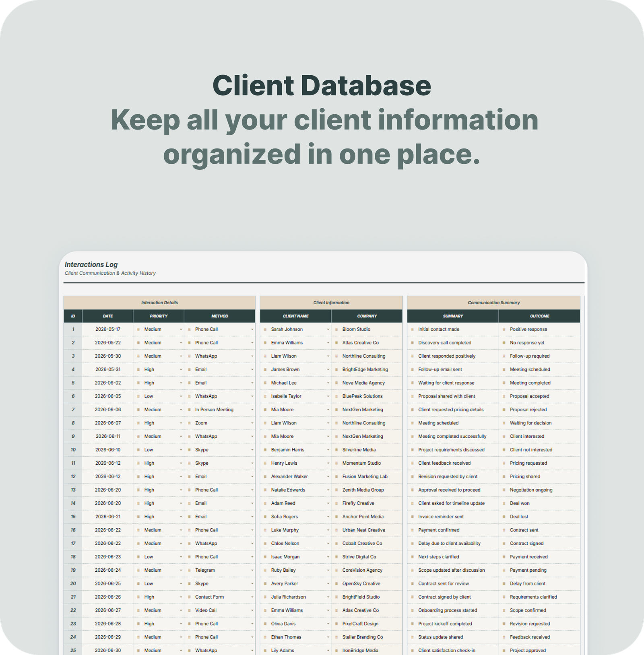Click handle icon beside Urban Nest Creative
The image size is (644, 655).
point(336,530)
